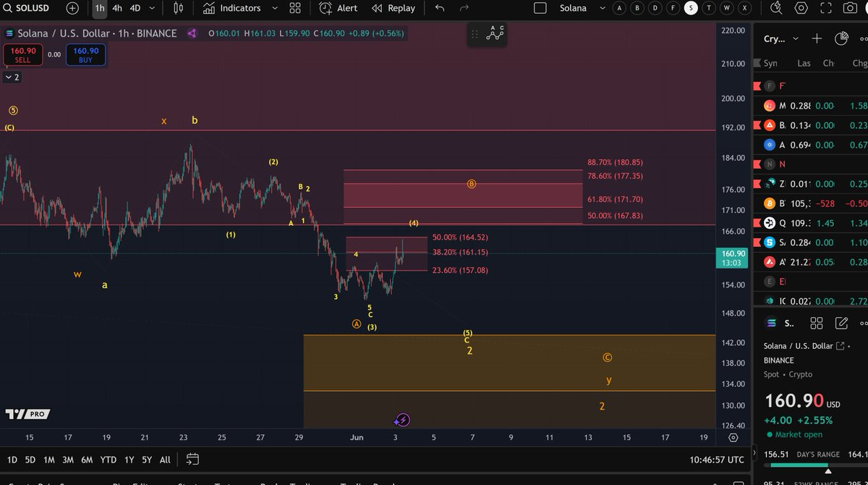Select the All date range

tap(165, 460)
